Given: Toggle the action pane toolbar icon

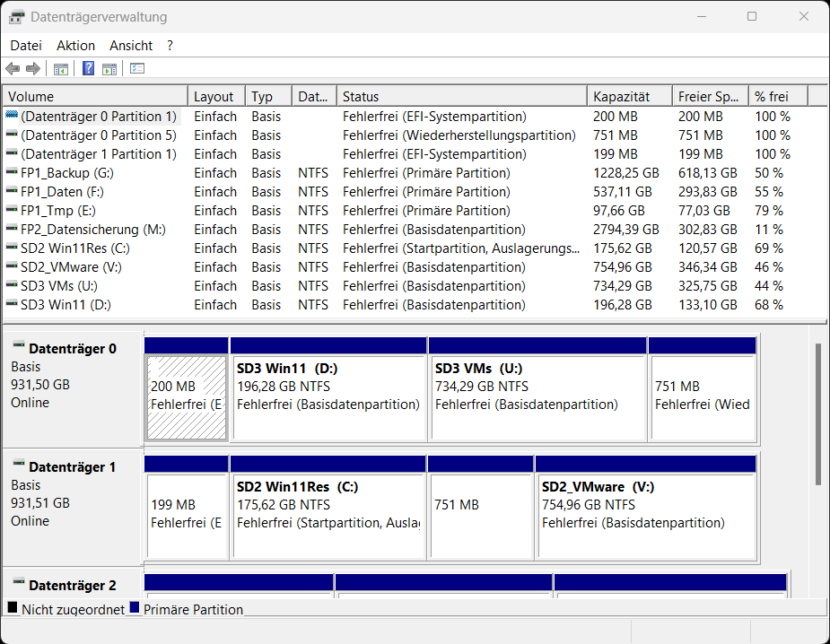Looking at the screenshot, I should [x=109, y=68].
